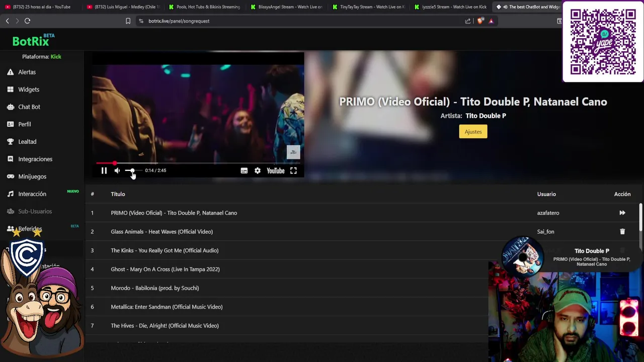Open the Alertas menu item

click(x=27, y=72)
